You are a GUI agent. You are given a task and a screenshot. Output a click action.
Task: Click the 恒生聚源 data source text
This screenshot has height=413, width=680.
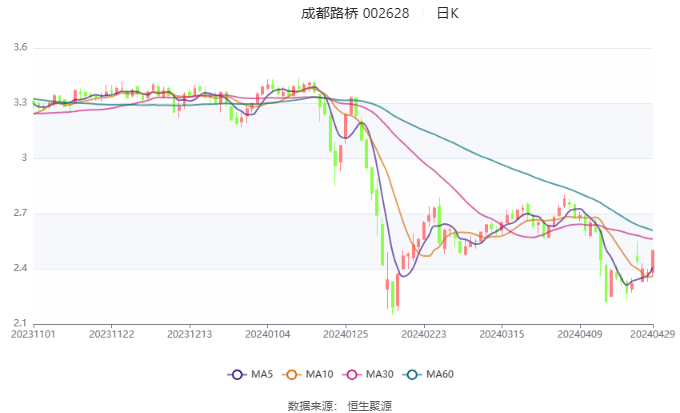[370, 406]
